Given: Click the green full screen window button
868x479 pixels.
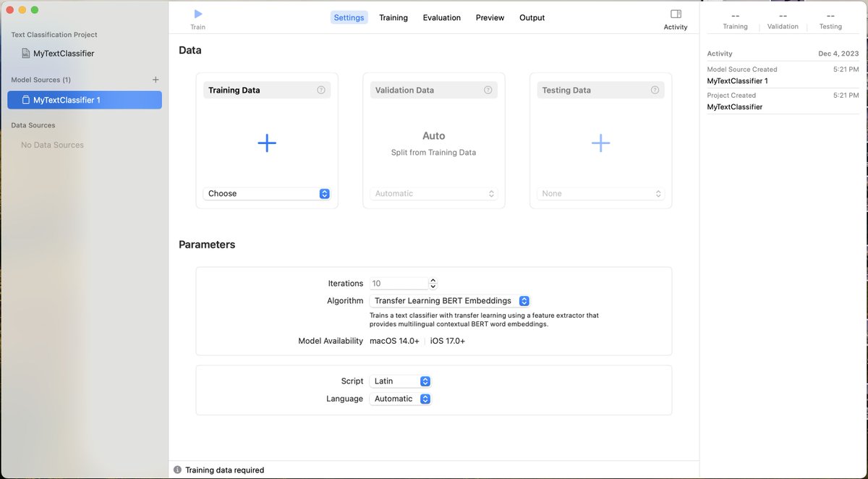Looking at the screenshot, I should pos(35,10).
